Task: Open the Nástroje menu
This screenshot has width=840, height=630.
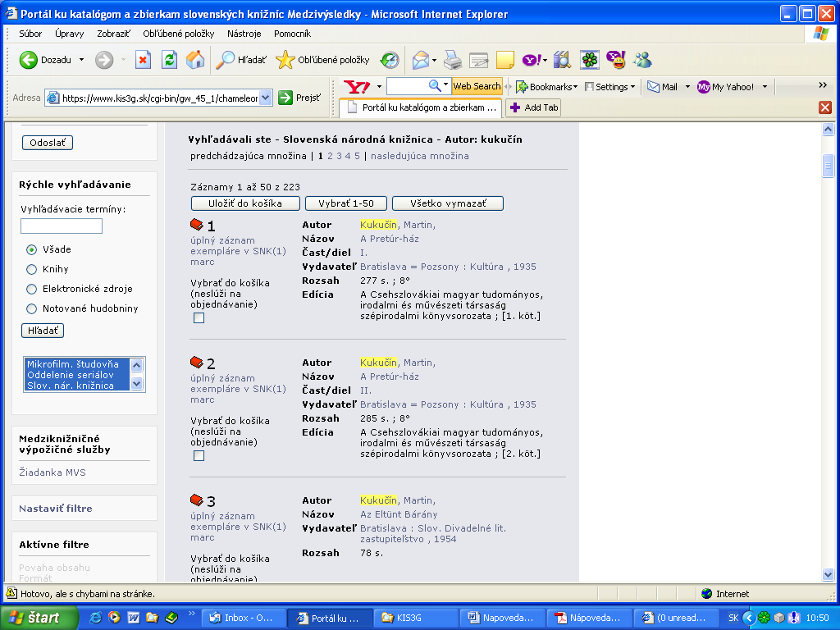Action: tap(244, 34)
